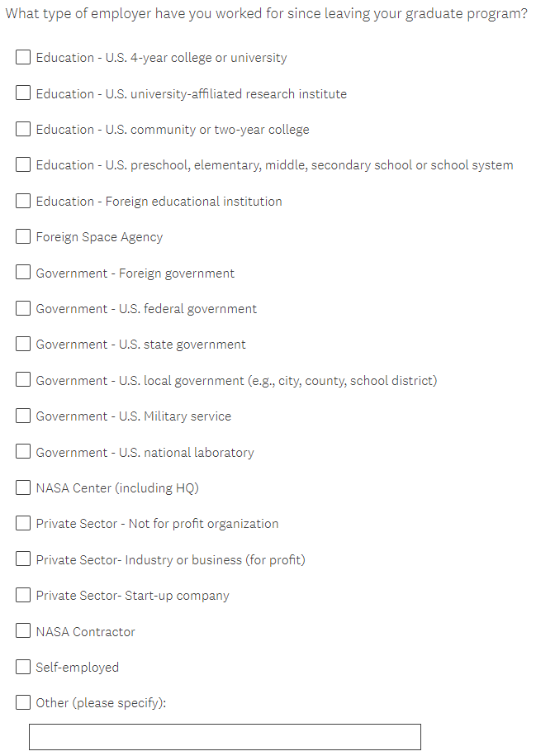The width and height of the screenshot is (536, 756).
Task: Select the Foreign educational institution checkbox
Action: point(24,201)
